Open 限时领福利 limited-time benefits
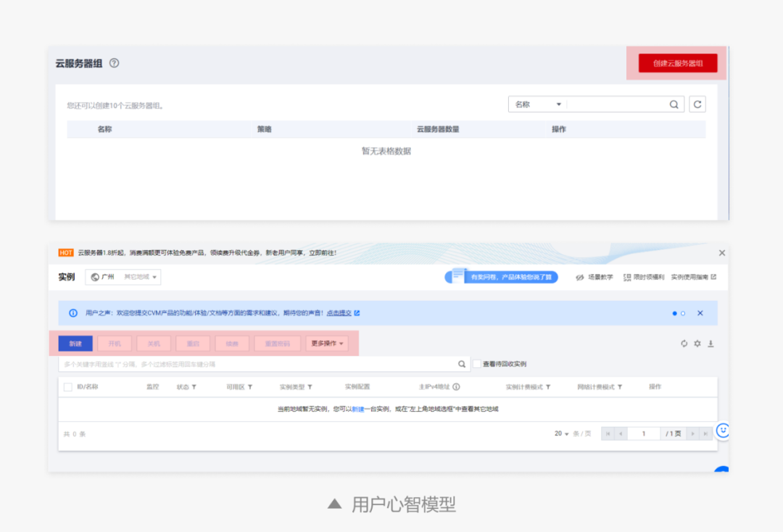 pyautogui.click(x=644, y=277)
